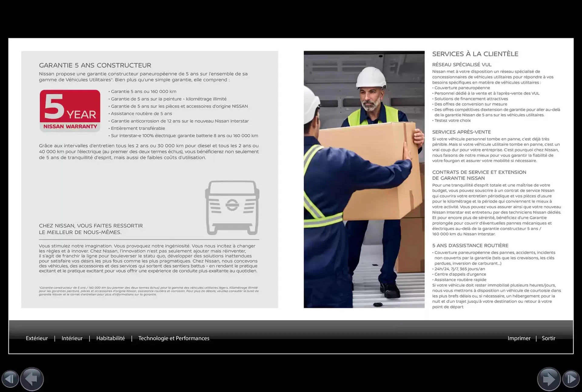Exit the catalog via Sortir
Image resolution: width=582 pixels, height=392 pixels.
549,338
